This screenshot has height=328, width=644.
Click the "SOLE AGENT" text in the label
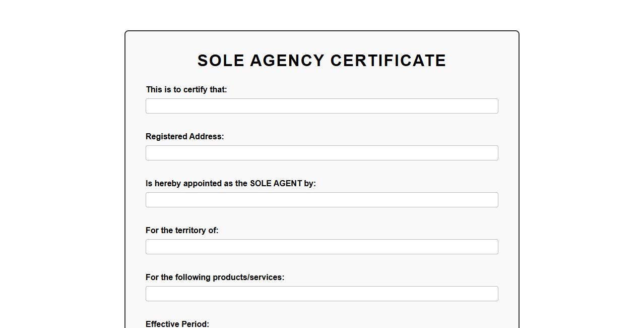pyautogui.click(x=276, y=184)
